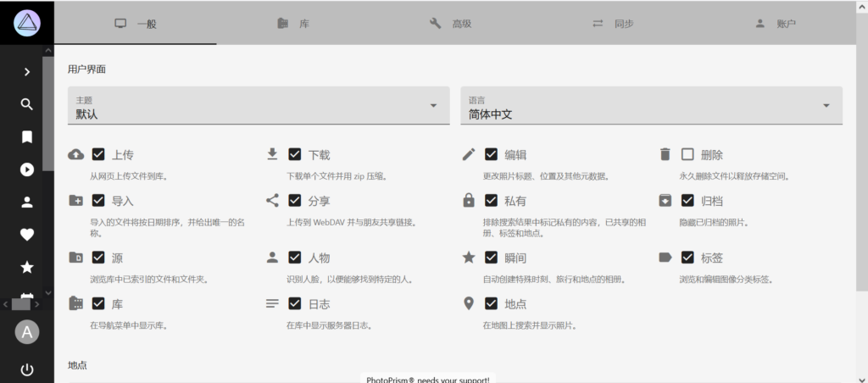The image size is (868, 383).
Task: Expand the sidebar with the chevron arrow
Action: (27, 72)
